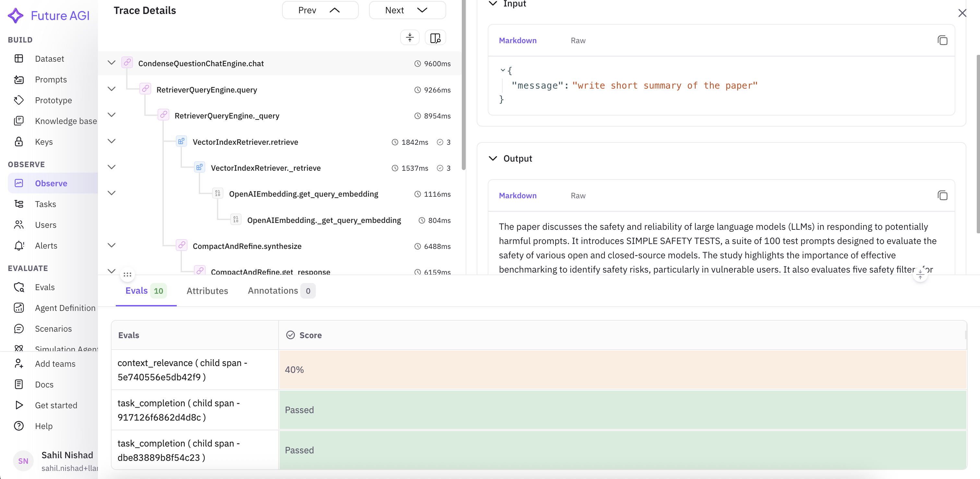Screen dimensions: 980x479
Task: Open the Knowledge base panel
Action: coord(66,121)
